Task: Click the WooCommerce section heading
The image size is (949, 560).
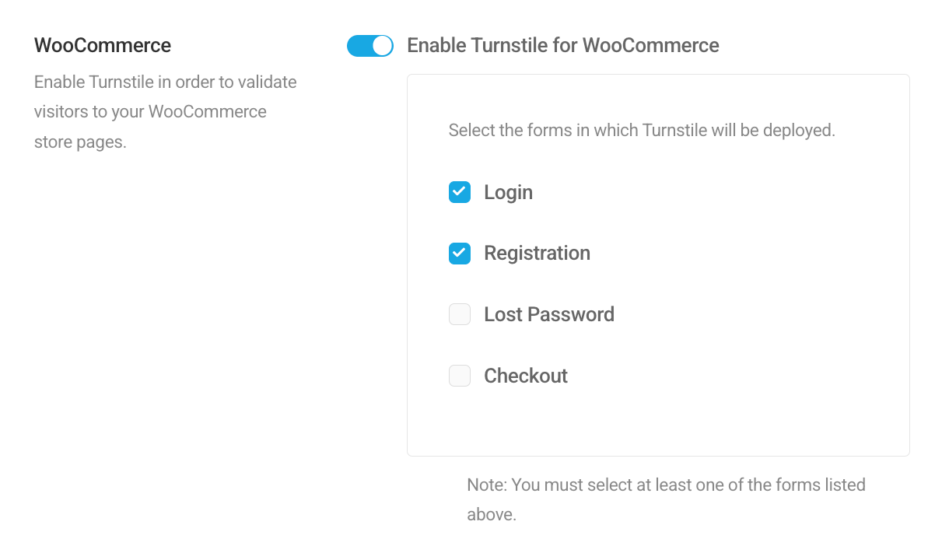Action: click(x=102, y=45)
